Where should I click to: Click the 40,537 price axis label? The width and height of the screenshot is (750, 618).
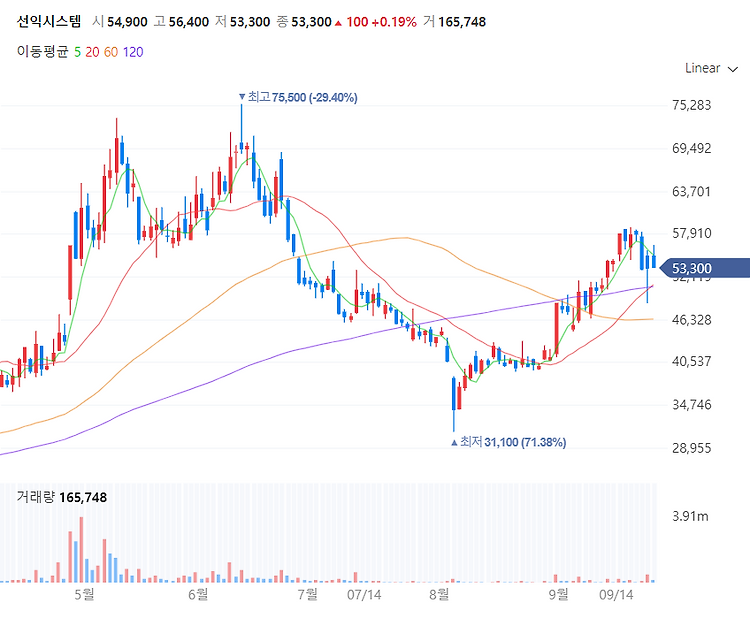click(x=691, y=361)
